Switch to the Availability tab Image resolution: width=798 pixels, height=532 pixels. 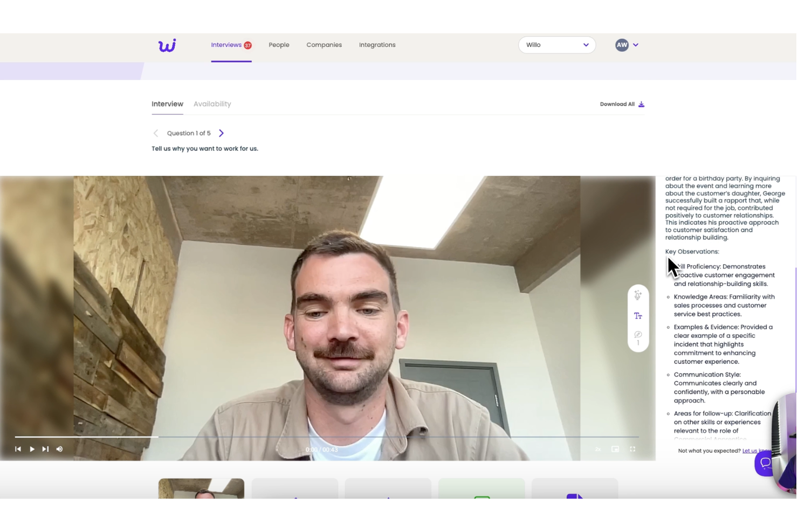[x=212, y=103]
